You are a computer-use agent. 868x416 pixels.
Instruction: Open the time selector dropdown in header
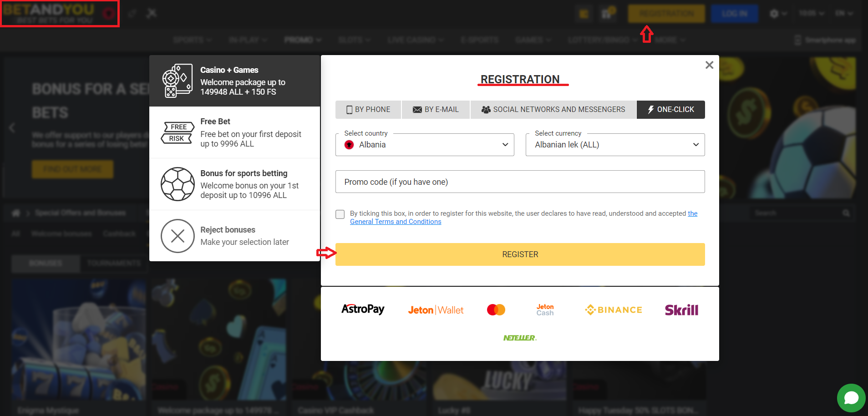(x=811, y=14)
